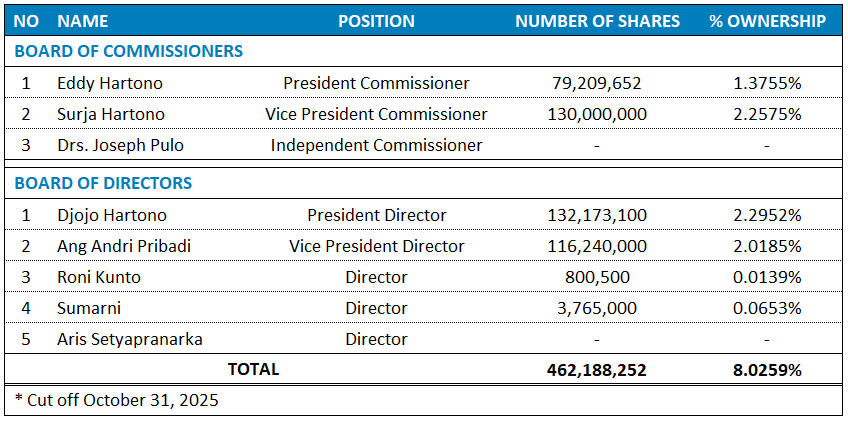Click the % OWNERSHIP column header
Screen dimensions: 848x421
767,21
